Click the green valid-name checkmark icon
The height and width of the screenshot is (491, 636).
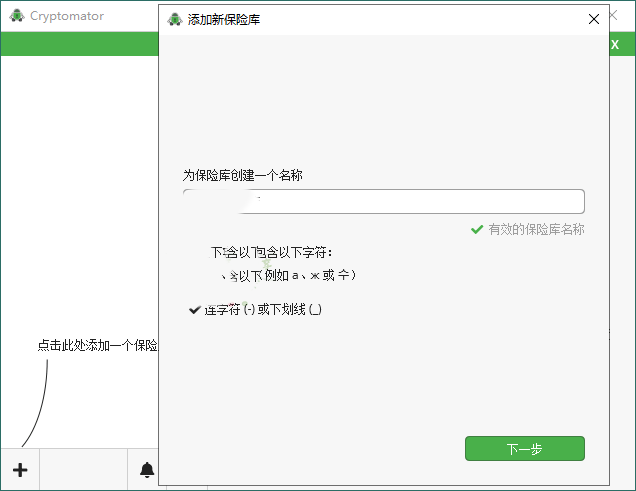point(477,229)
